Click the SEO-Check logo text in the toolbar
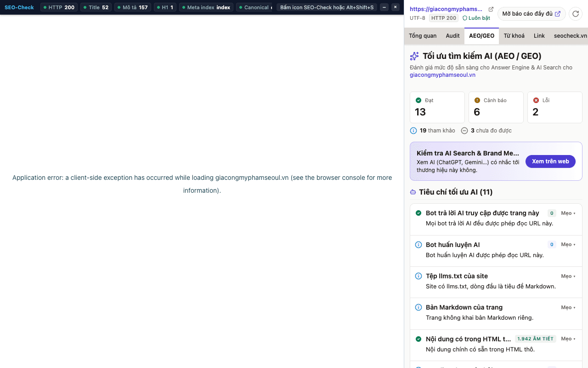 pyautogui.click(x=19, y=7)
